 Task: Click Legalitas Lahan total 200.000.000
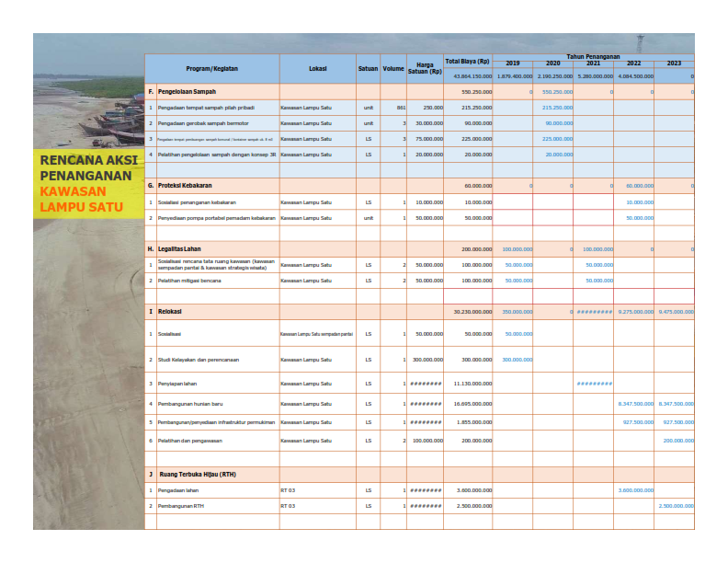pos(476,249)
